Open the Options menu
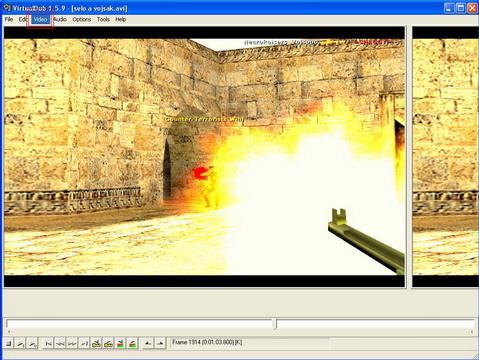479x360 pixels. pos(82,19)
